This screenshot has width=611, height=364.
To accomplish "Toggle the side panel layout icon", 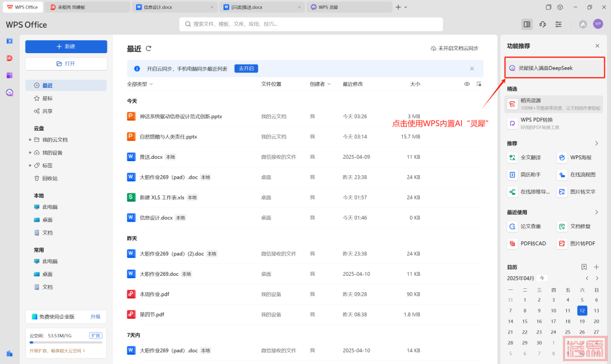I will click(x=527, y=24).
